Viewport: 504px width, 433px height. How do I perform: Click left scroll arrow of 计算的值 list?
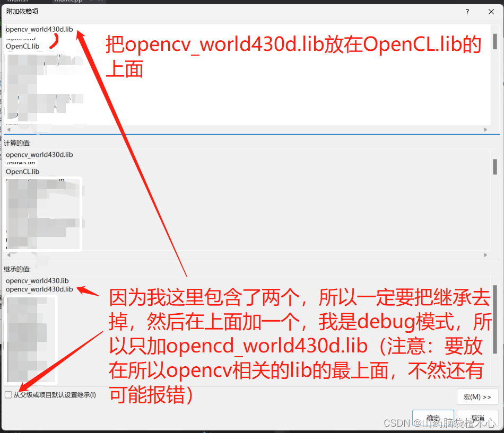[8, 255]
